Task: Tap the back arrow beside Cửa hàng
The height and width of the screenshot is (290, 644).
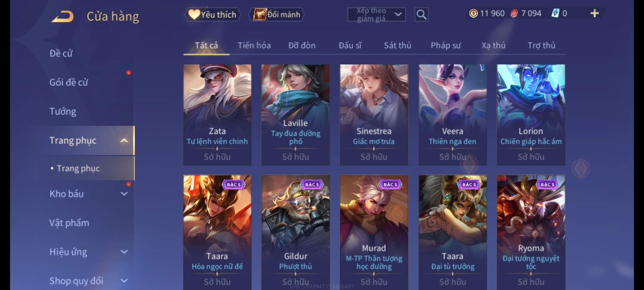Action: coord(63,16)
